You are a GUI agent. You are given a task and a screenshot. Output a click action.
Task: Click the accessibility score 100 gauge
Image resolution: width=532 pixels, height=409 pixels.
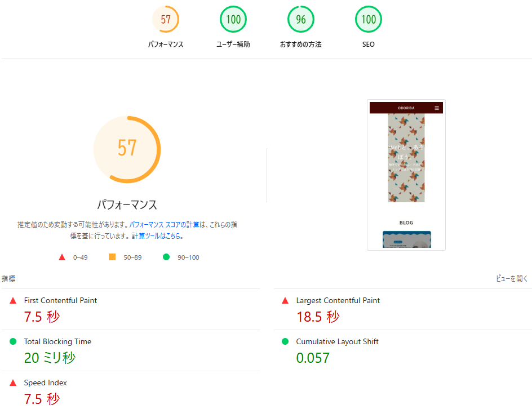(x=233, y=20)
